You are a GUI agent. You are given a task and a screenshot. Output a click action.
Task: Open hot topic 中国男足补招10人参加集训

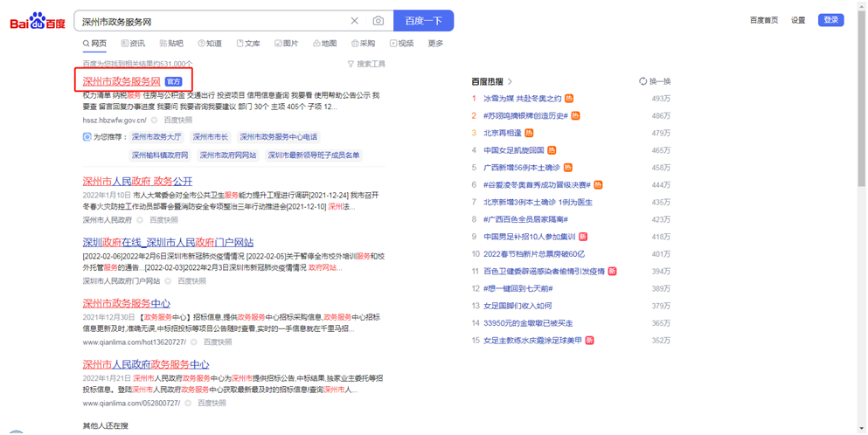530,237
